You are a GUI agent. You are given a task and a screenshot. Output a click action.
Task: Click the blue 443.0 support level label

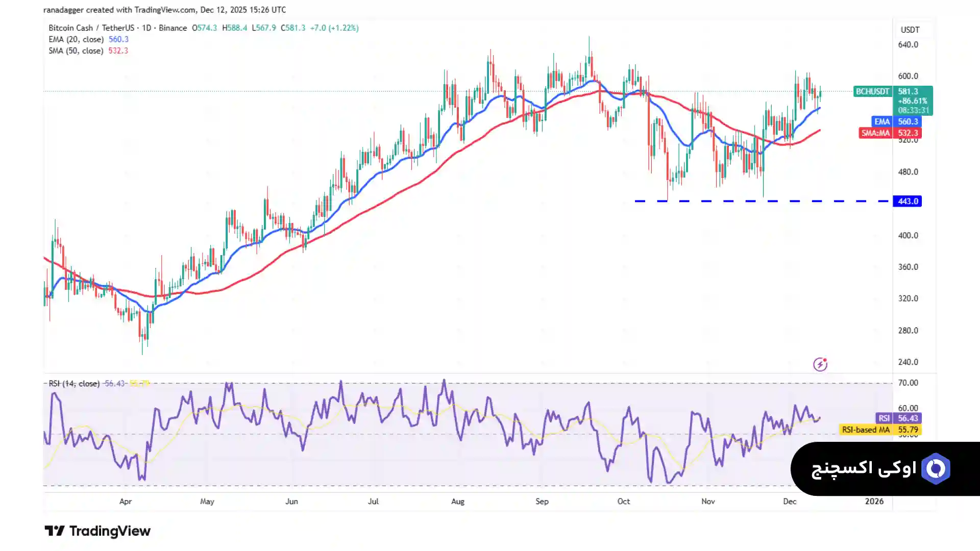(907, 201)
